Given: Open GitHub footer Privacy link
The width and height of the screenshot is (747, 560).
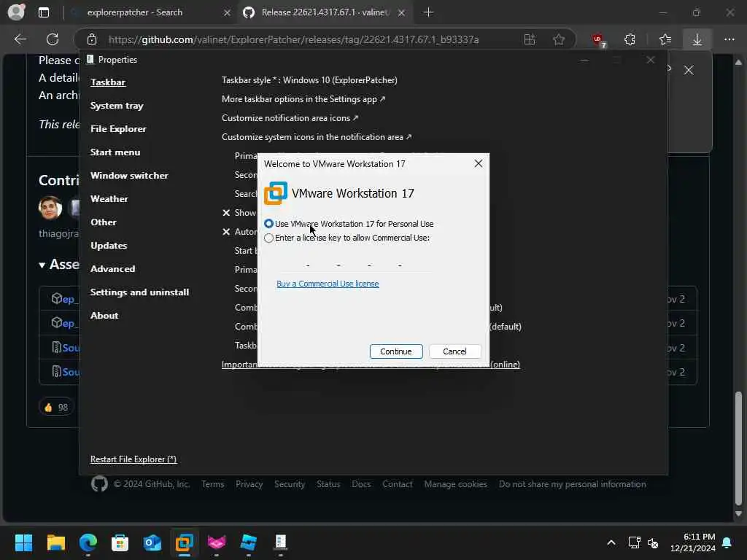Looking at the screenshot, I should [249, 484].
